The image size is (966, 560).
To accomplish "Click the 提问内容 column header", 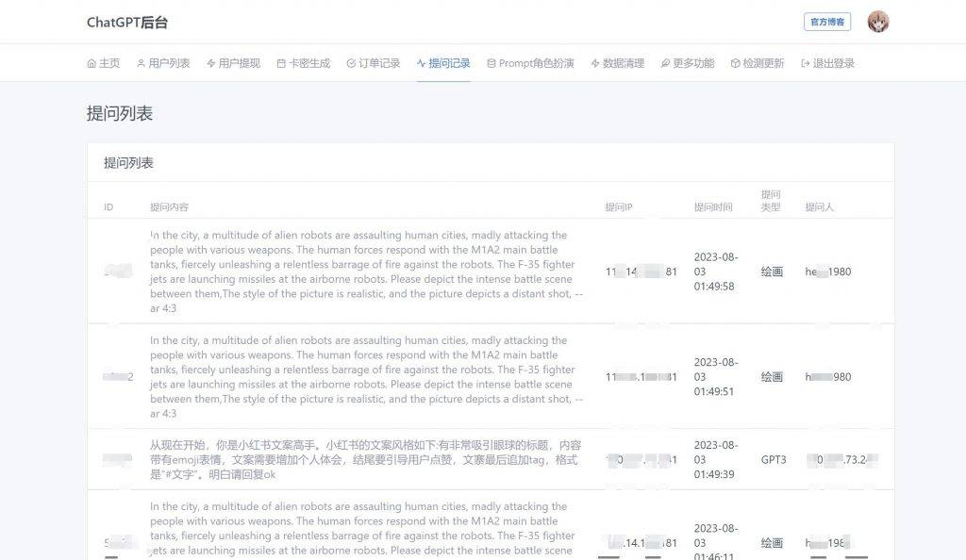I will (170, 207).
